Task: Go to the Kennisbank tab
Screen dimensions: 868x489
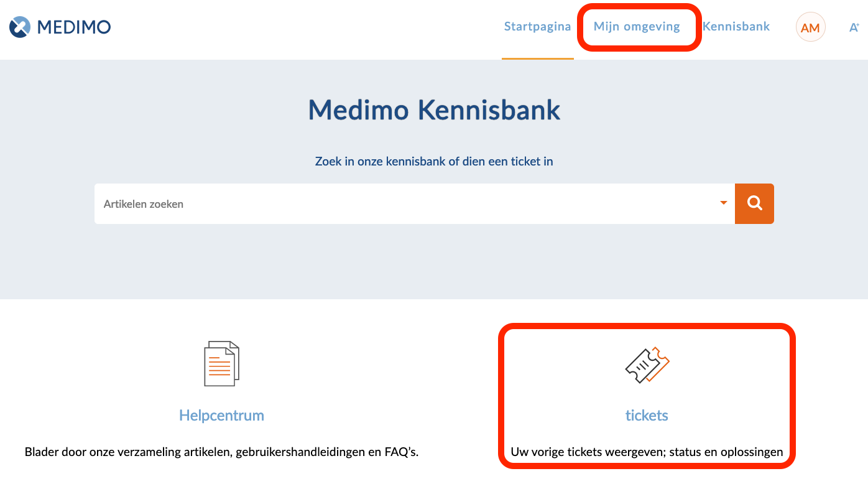Action: pyautogui.click(x=736, y=27)
